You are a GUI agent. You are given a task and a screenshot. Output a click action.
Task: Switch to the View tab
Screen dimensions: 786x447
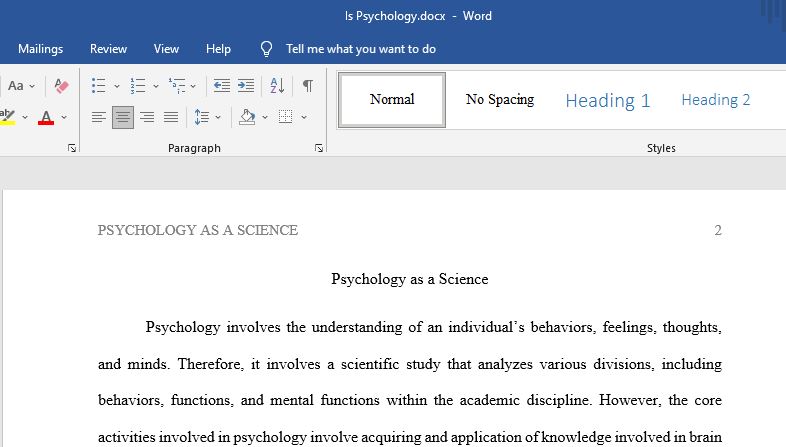pyautogui.click(x=166, y=49)
